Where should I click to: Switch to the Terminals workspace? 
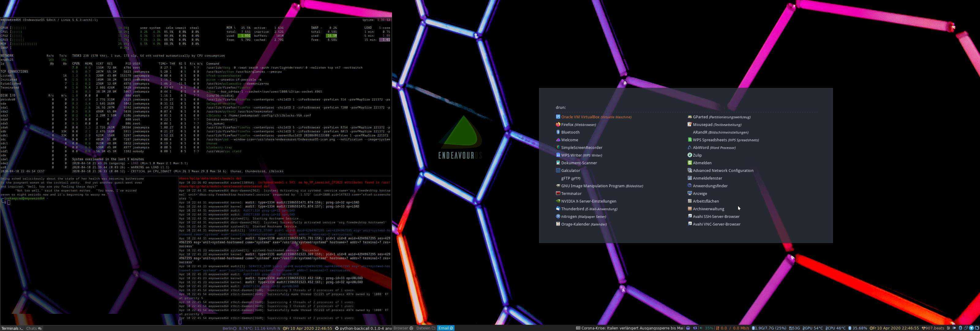coord(12,328)
